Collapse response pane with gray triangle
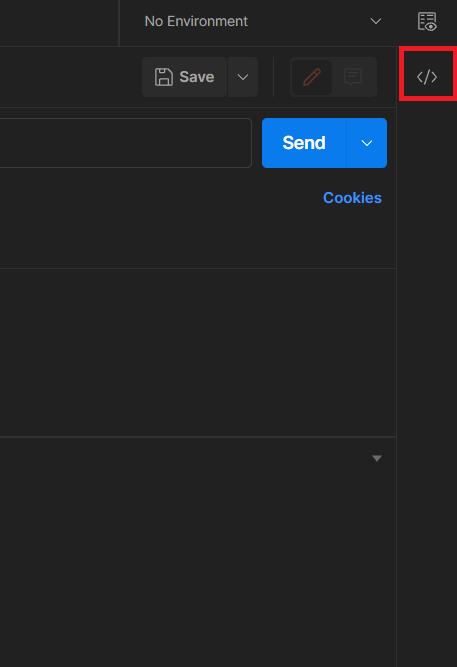The image size is (457, 667). [x=377, y=458]
